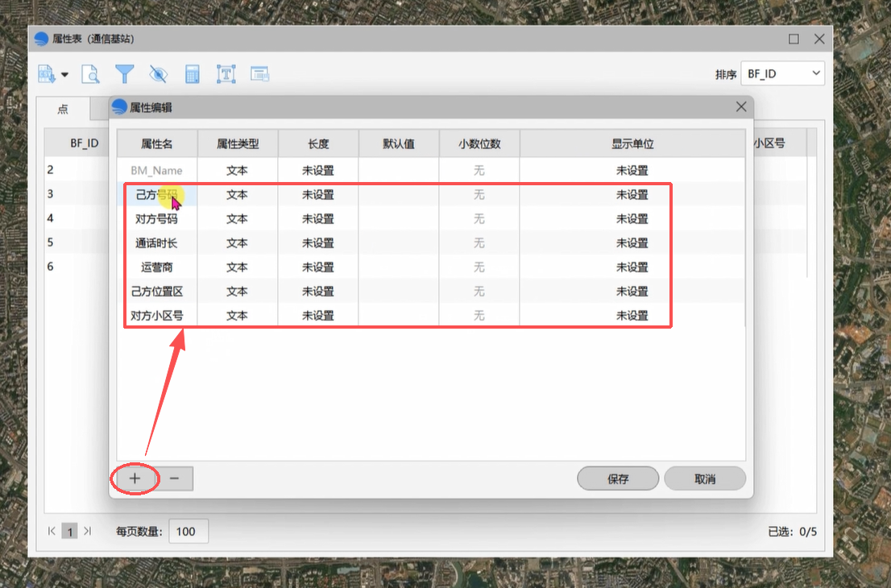This screenshot has height=588, width=891.
Task: Click the 小数位数 column header
Action: coord(479,143)
